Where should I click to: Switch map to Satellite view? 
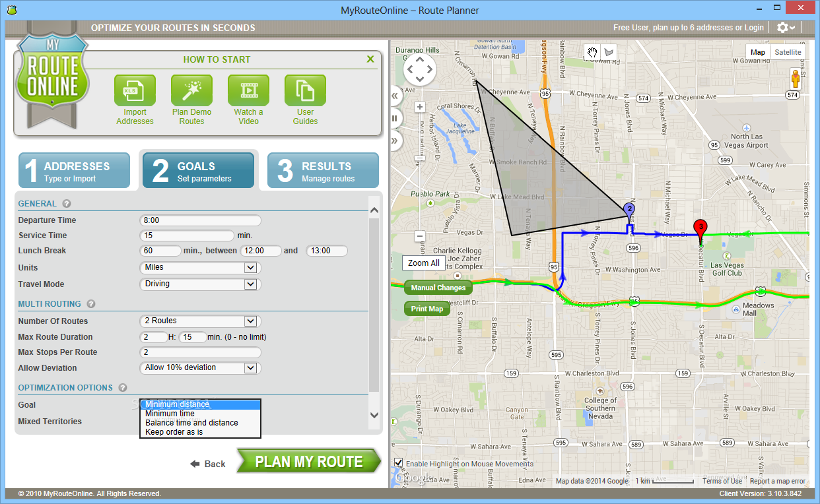tap(788, 52)
